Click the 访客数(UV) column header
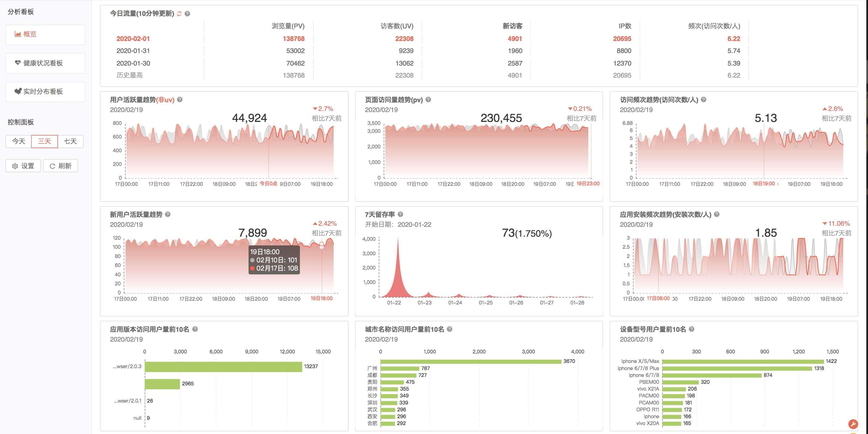This screenshot has height=434, width=868. [x=397, y=26]
